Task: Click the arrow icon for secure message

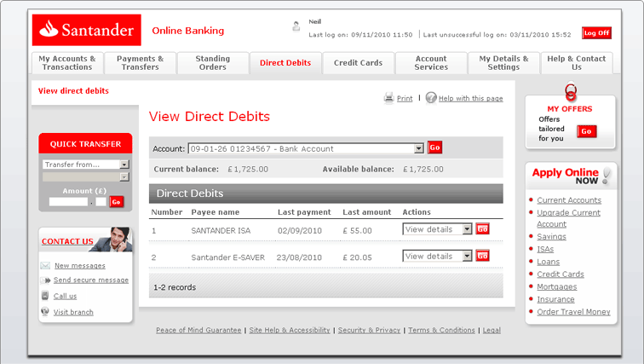Action: pos(46,280)
